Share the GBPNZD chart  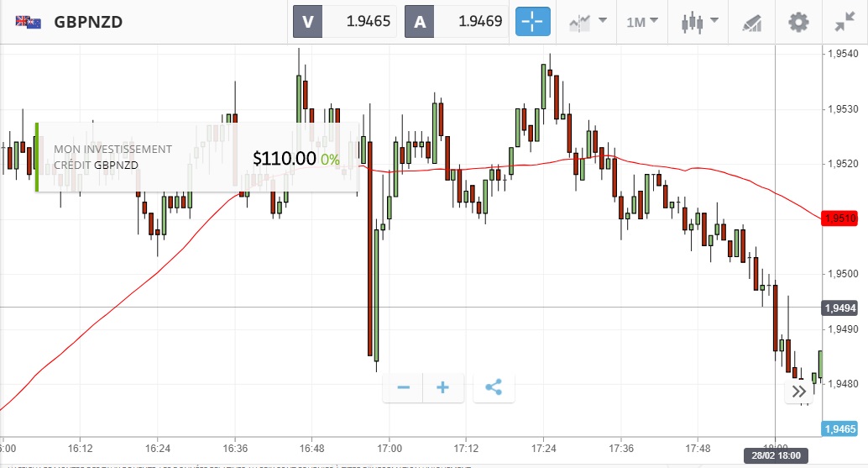[494, 387]
